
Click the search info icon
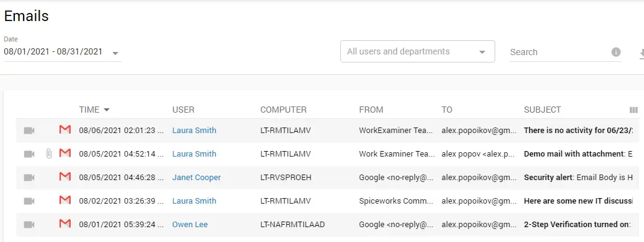coord(615,52)
